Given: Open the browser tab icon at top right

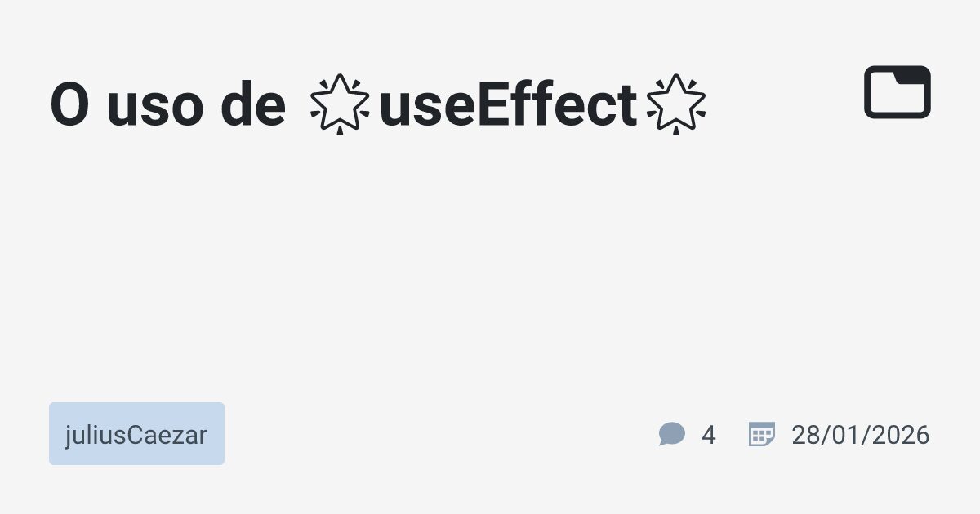Looking at the screenshot, I should tap(898, 92).
